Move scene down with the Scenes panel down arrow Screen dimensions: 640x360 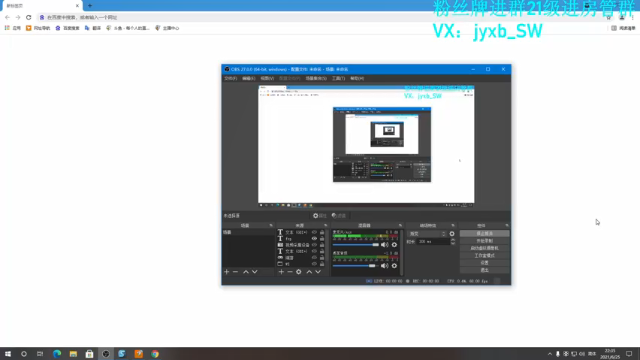coord(255,272)
